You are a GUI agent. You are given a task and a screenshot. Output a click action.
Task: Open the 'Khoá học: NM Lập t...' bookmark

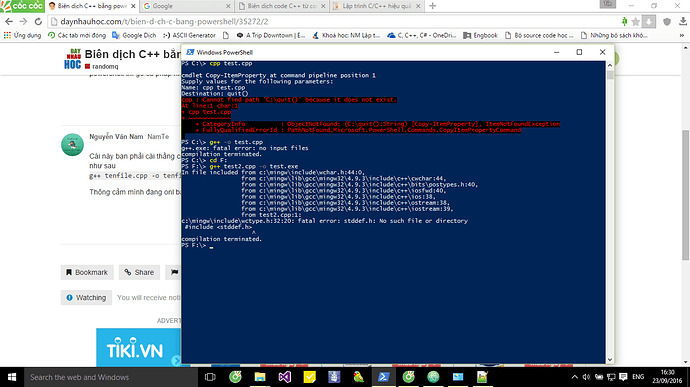[346, 35]
